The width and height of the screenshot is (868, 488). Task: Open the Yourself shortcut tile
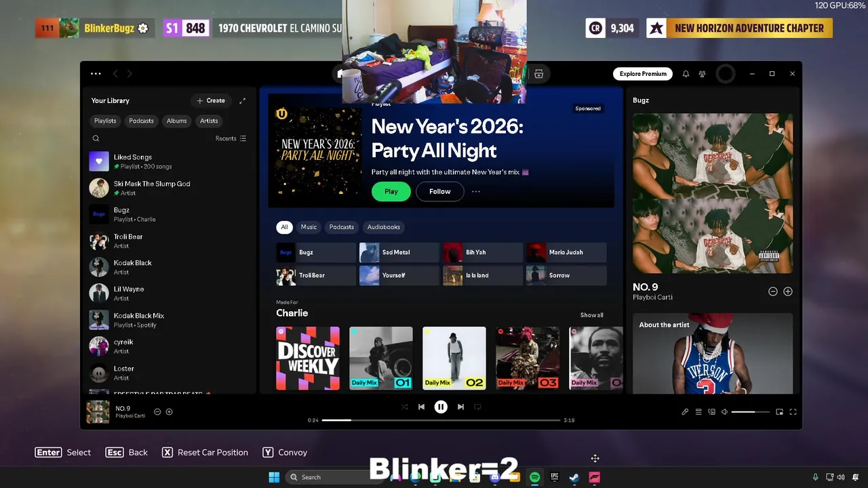point(399,275)
